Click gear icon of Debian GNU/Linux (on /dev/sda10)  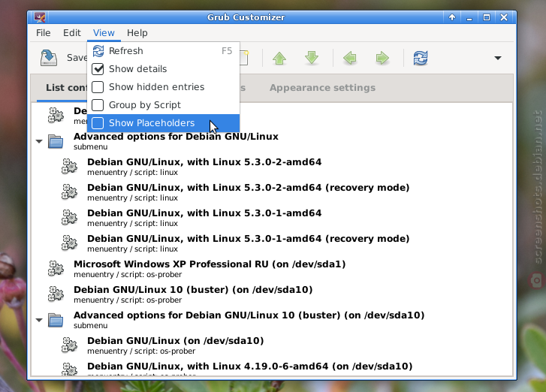[69, 345]
